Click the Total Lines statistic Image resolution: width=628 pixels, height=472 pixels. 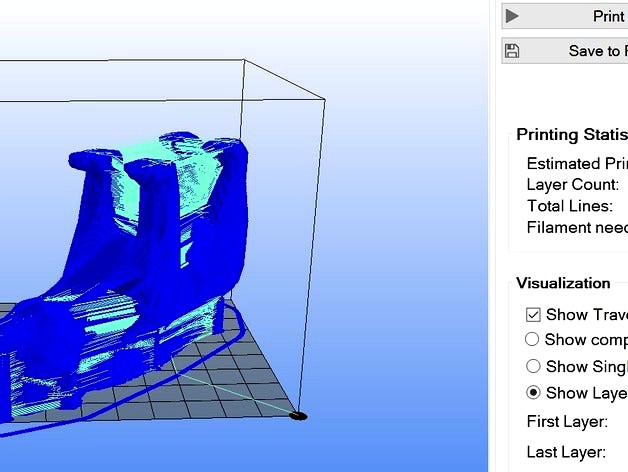point(570,205)
